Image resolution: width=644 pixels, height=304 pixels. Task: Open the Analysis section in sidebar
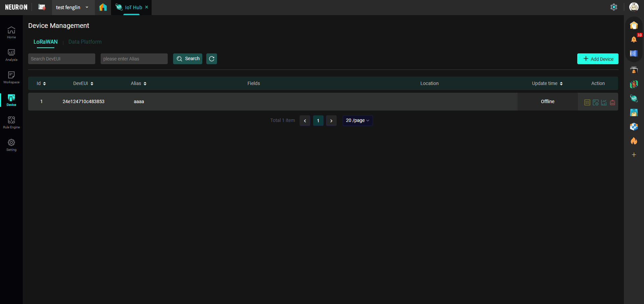point(11,55)
